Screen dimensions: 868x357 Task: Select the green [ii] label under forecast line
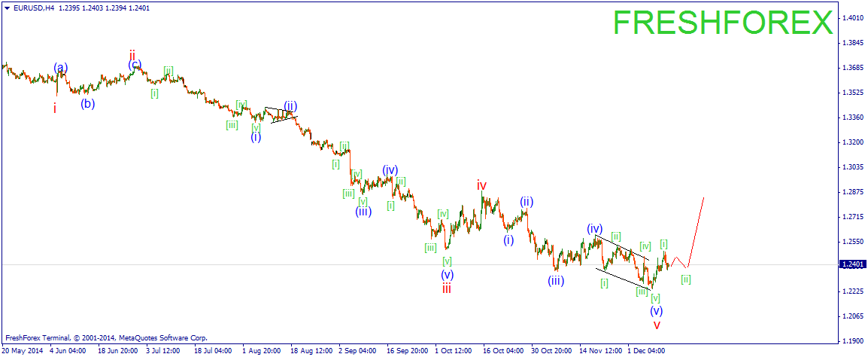(x=685, y=279)
